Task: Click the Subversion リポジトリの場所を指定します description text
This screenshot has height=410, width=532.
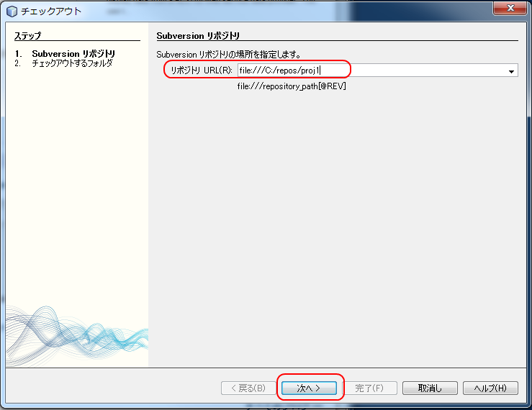Action: click(x=228, y=54)
